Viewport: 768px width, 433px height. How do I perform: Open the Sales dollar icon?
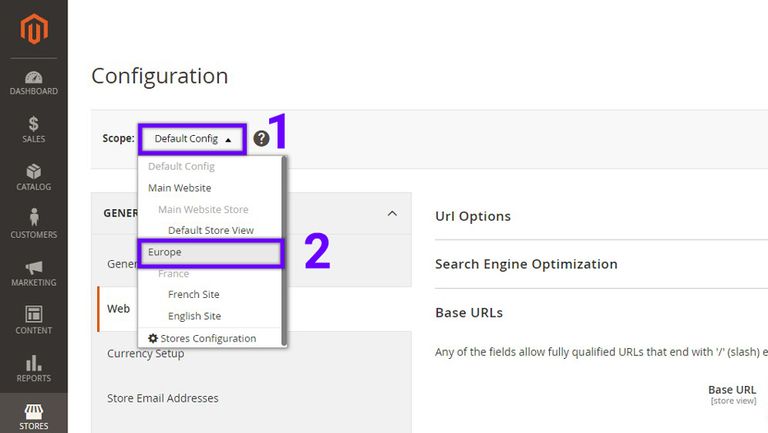pyautogui.click(x=33, y=123)
